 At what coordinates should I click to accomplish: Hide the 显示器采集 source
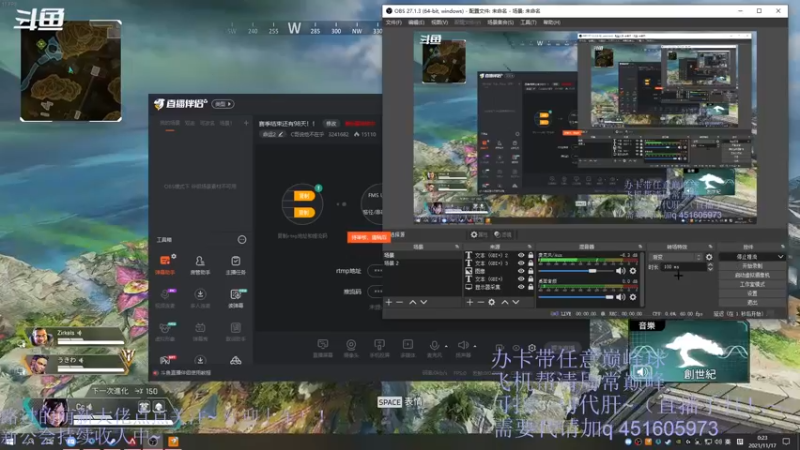[x=521, y=287]
